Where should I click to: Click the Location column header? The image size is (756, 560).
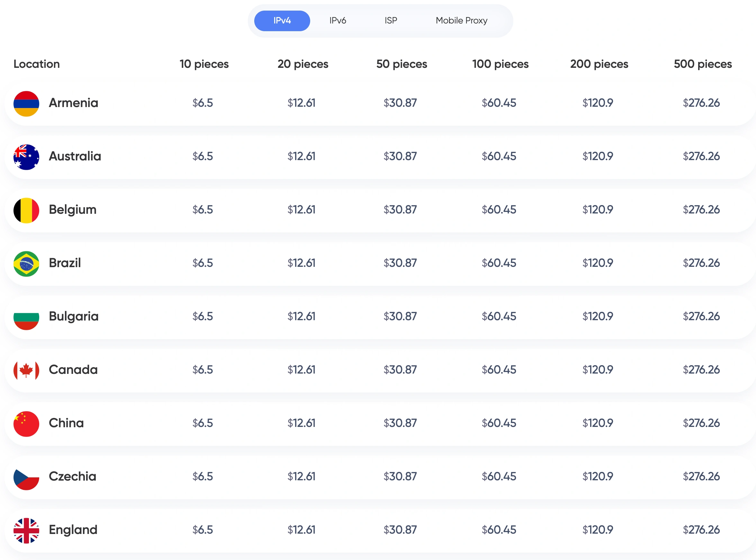click(x=37, y=64)
